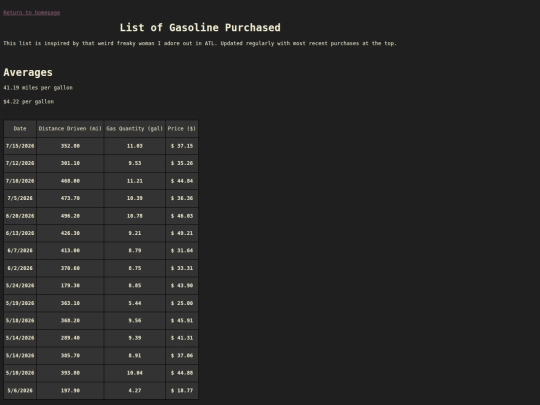Select the date cell '7/15/2026'
Screen dimensions: 540x405
click(x=20, y=146)
